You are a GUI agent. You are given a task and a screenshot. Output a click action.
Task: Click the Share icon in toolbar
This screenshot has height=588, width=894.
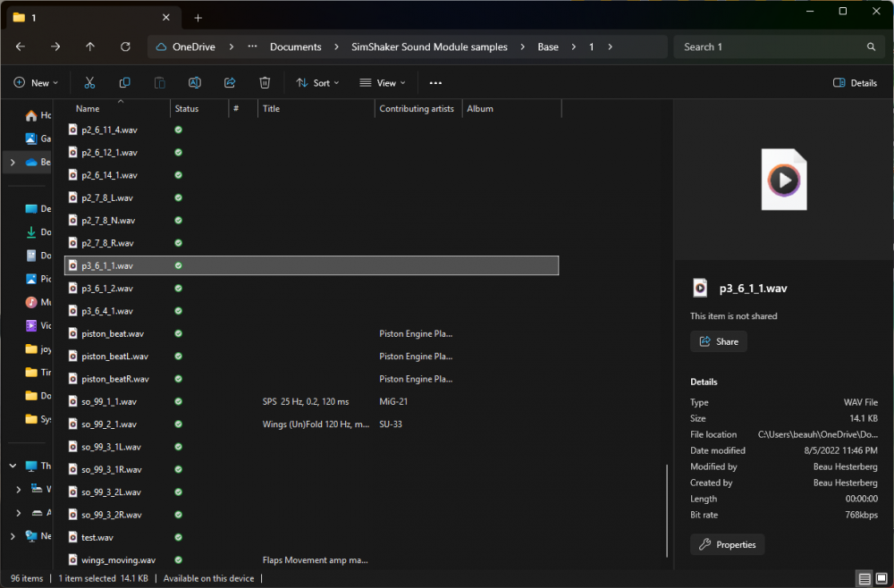point(229,83)
